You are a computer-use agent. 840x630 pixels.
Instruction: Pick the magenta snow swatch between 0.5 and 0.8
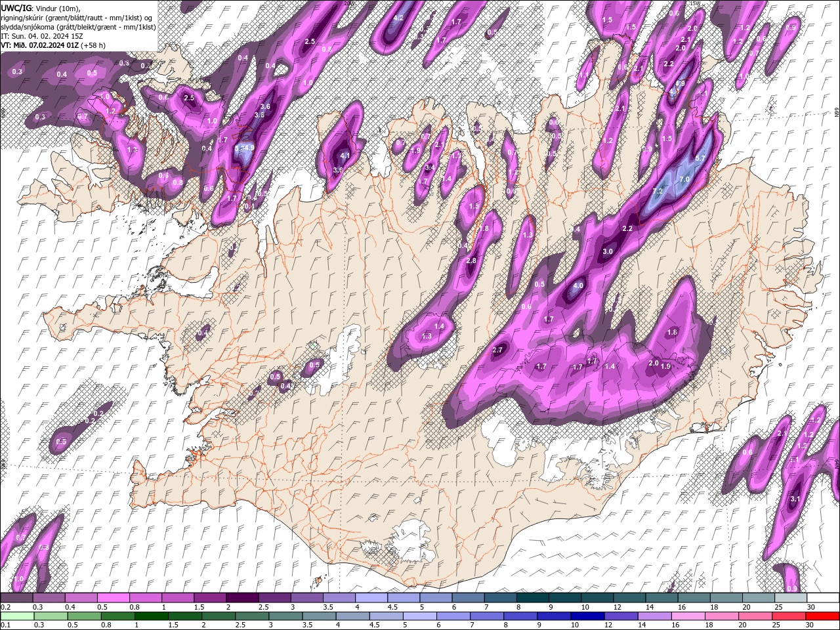pyautogui.click(x=114, y=597)
